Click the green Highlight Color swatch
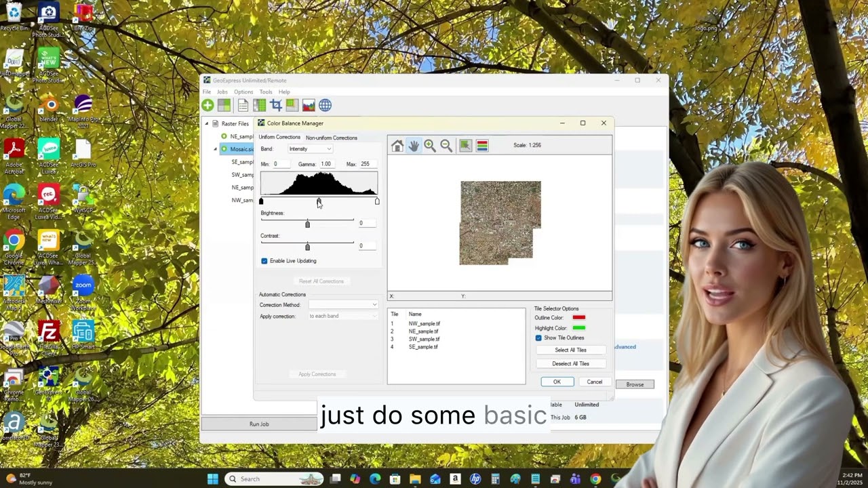Screen dimensions: 868x488 pos(578,328)
